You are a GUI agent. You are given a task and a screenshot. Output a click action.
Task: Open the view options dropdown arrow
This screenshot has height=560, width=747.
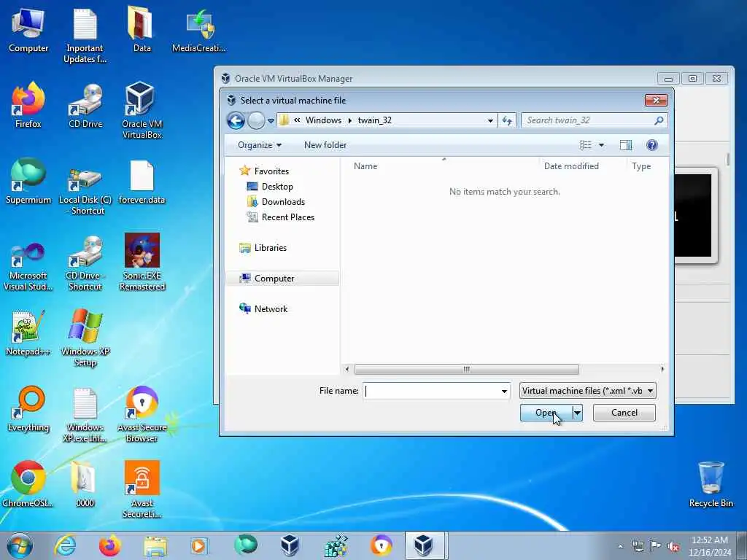coord(601,145)
